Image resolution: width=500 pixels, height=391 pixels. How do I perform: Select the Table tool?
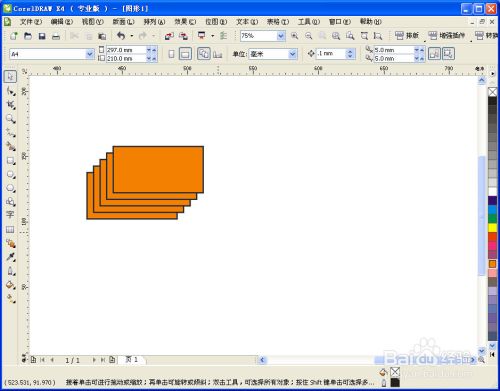point(10,229)
